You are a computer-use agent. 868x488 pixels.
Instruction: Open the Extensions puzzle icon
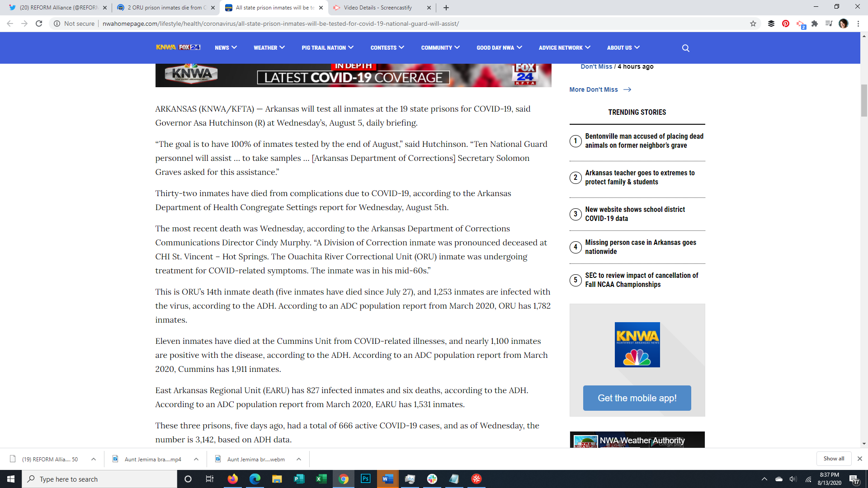[815, 23]
